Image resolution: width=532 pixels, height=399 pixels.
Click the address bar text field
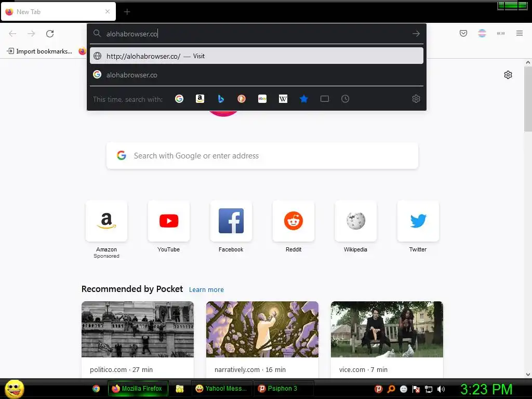click(257, 34)
